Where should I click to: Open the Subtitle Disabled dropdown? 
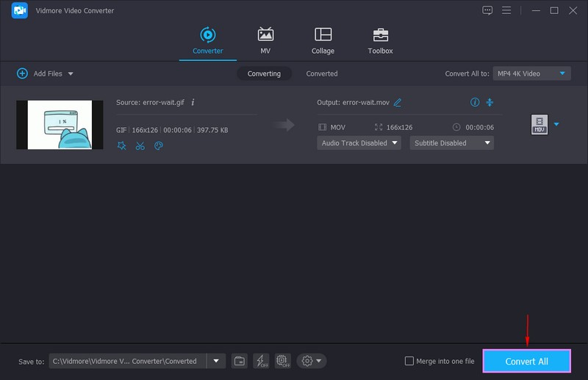451,143
